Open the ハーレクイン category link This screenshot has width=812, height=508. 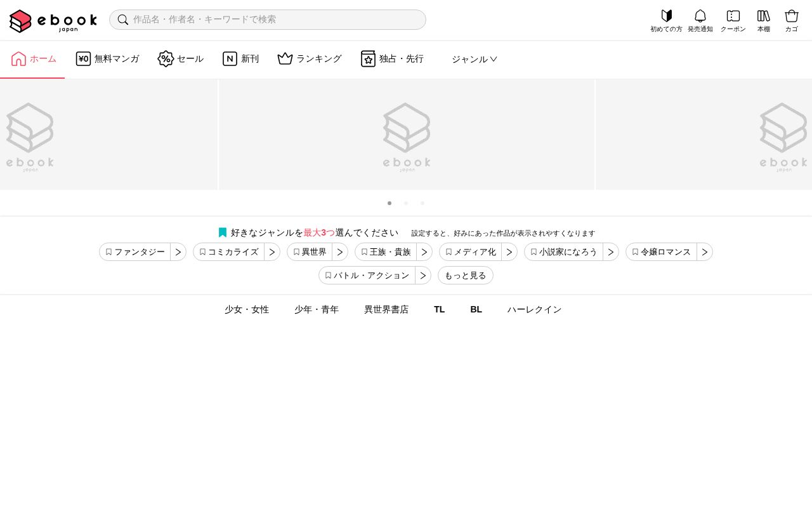click(x=535, y=309)
